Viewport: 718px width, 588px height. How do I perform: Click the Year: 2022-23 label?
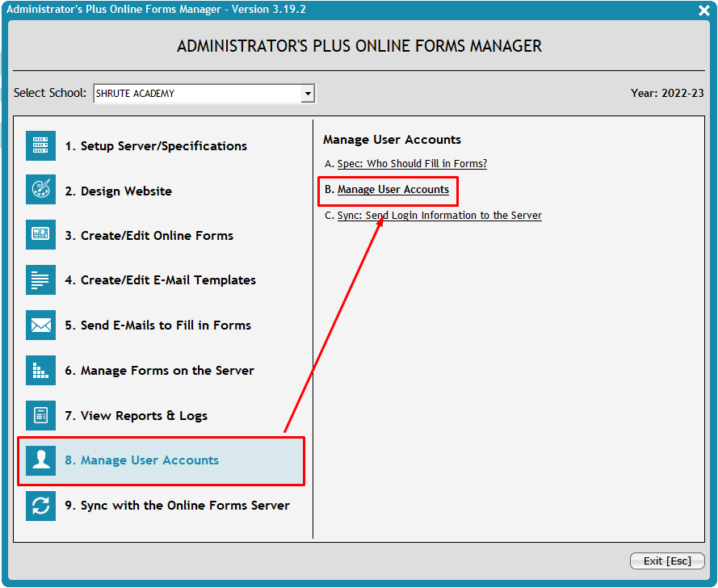pyautogui.click(x=667, y=93)
